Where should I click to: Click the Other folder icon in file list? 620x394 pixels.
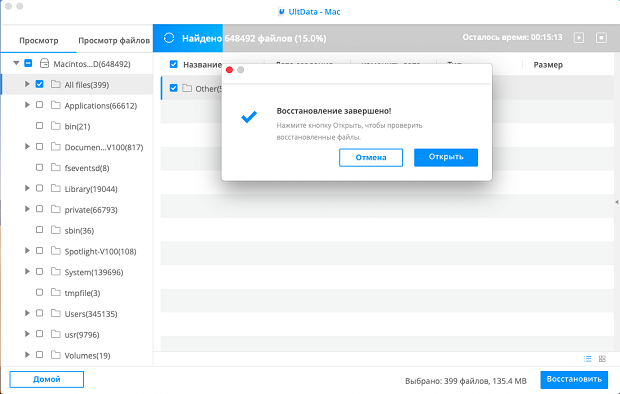point(187,88)
